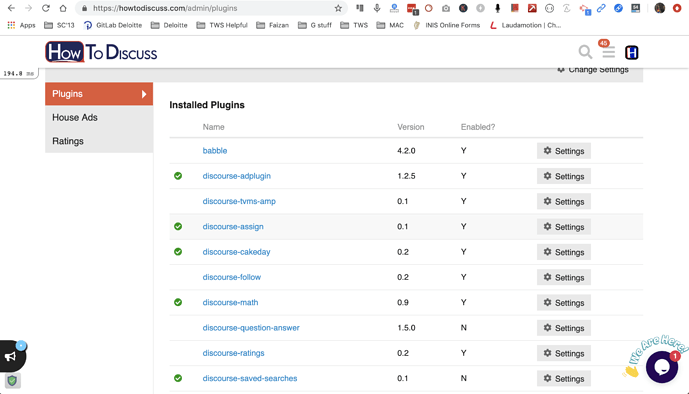The height and width of the screenshot is (394, 689).
Task: Click the browser profile avatar
Action: tap(660, 8)
